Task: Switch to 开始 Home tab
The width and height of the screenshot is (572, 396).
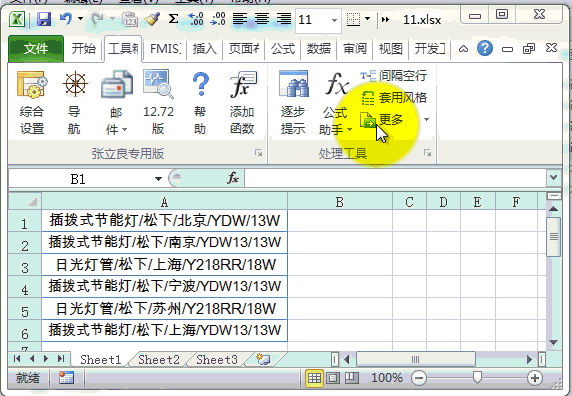Action: pyautogui.click(x=84, y=48)
